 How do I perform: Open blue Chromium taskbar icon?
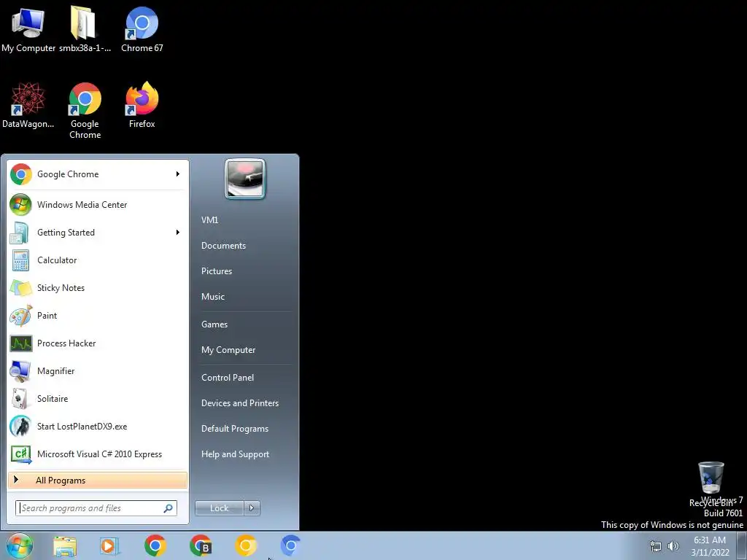290,545
